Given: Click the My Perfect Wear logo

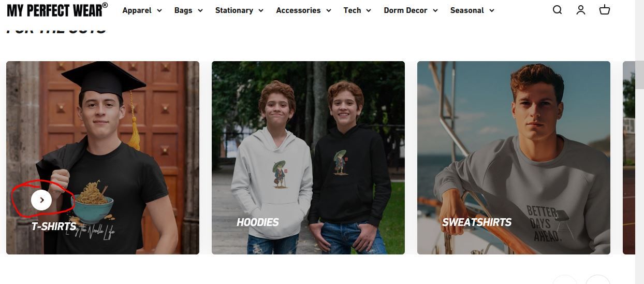Looking at the screenshot, I should coord(57,10).
